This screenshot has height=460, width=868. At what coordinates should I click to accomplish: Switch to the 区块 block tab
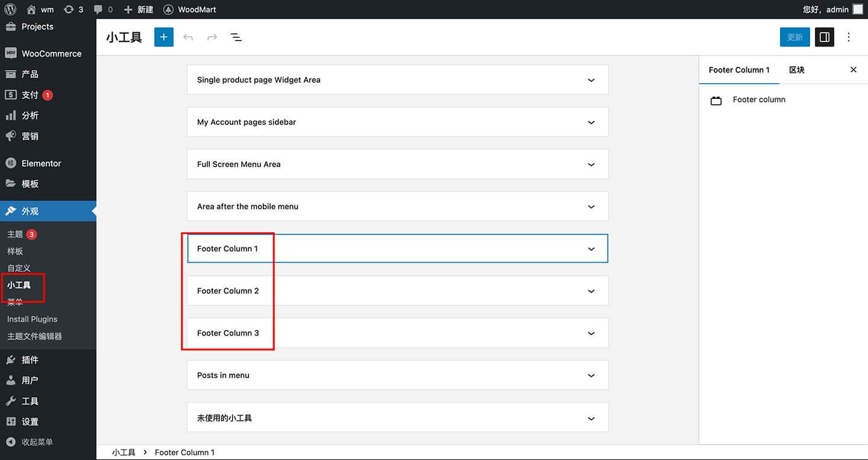pos(797,70)
